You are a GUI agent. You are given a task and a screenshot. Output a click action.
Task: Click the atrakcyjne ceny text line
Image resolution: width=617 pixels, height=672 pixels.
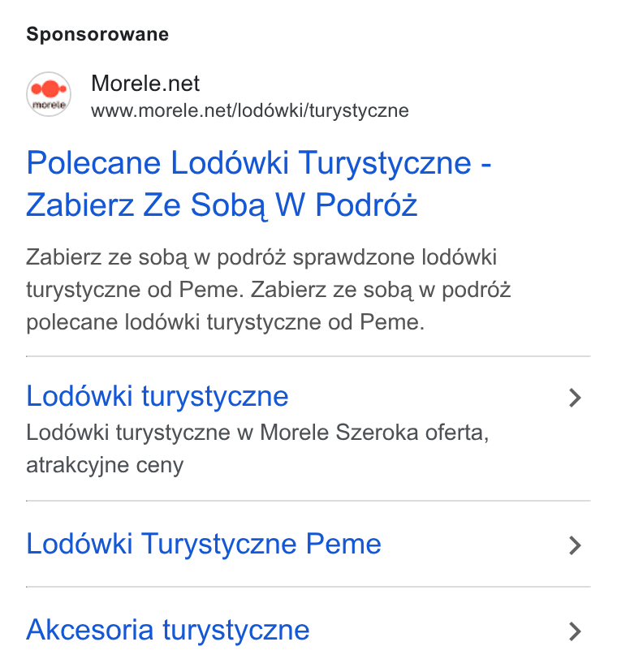pos(105,465)
